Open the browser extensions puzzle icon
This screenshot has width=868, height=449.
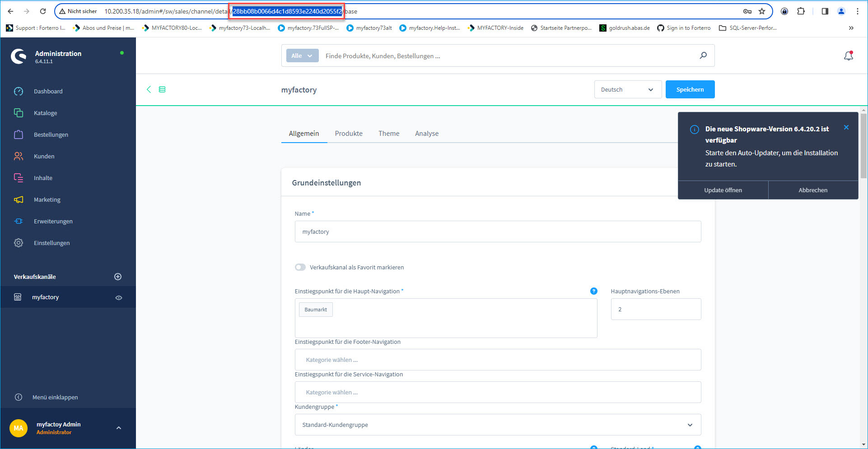click(801, 11)
